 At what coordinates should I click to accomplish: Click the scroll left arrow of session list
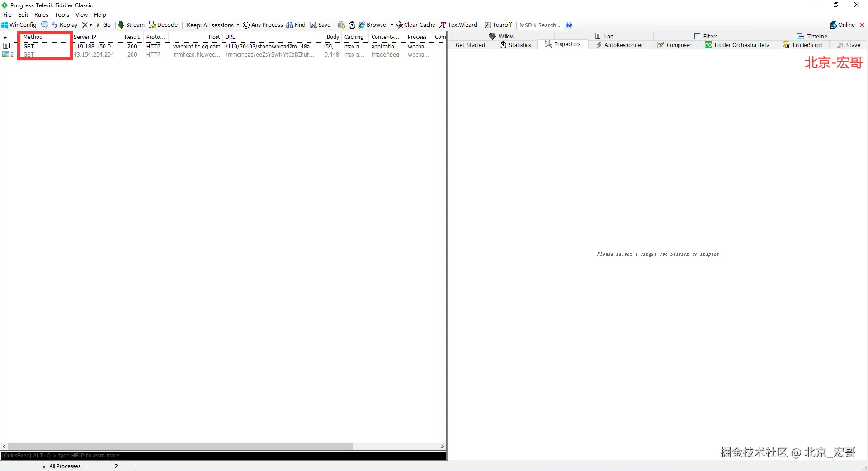[4, 446]
